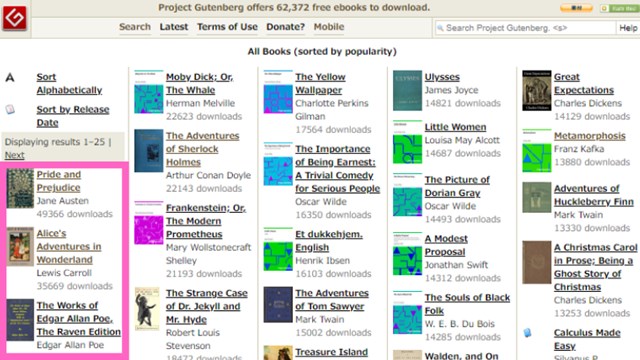Click the green button at top right
640x360 pixels.
pos(619,8)
